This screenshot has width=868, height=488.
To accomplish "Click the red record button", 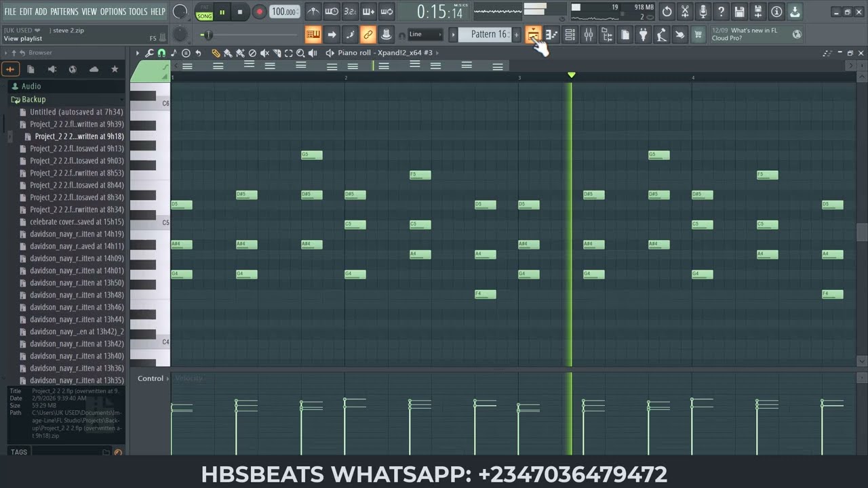I will (259, 12).
